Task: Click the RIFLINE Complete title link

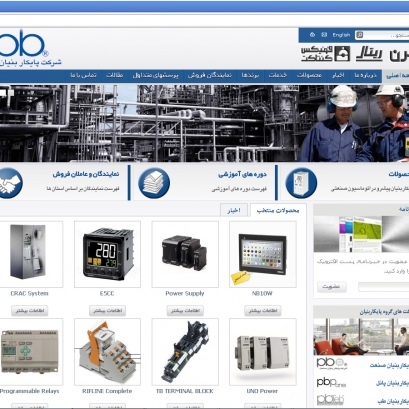Action: [x=107, y=391]
